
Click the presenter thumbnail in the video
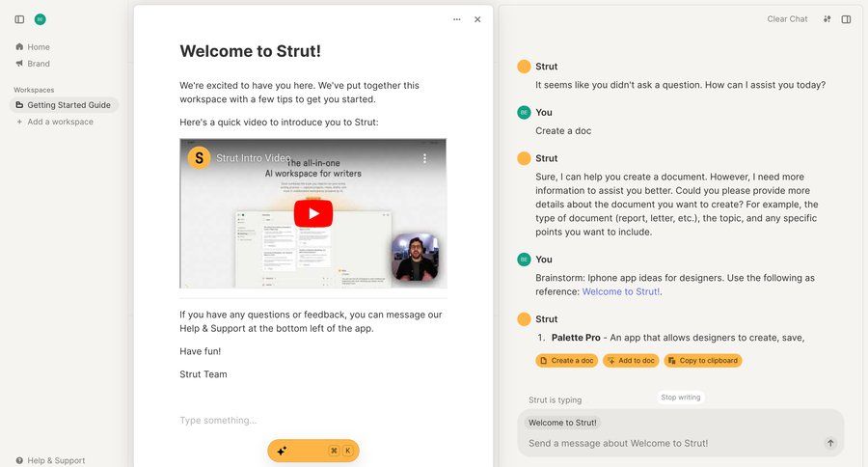pos(415,258)
